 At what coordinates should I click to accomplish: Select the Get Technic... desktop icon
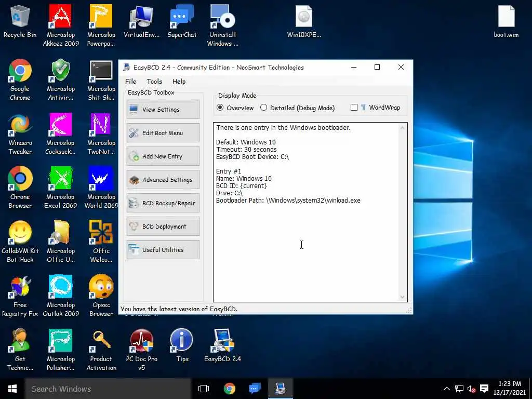[x=20, y=350]
